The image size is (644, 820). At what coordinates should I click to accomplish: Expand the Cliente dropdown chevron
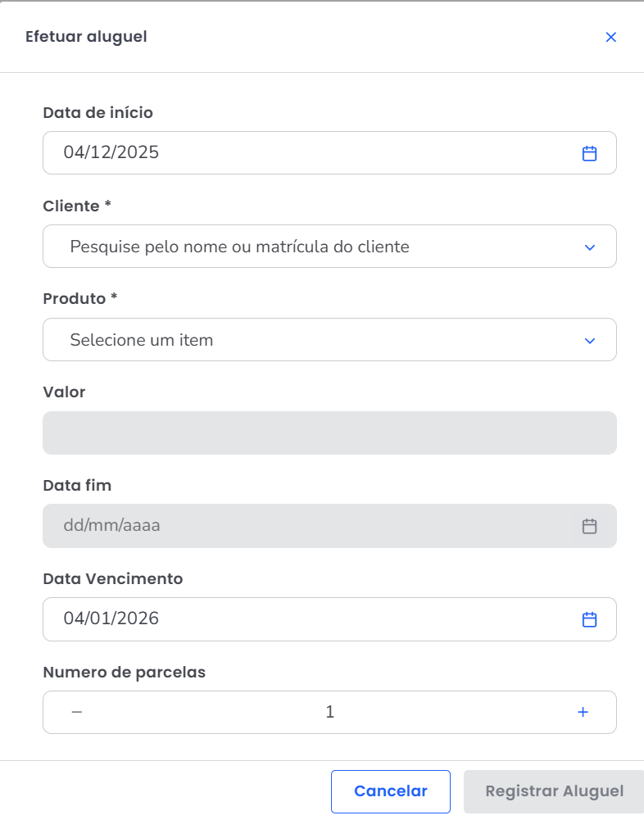[589, 247]
